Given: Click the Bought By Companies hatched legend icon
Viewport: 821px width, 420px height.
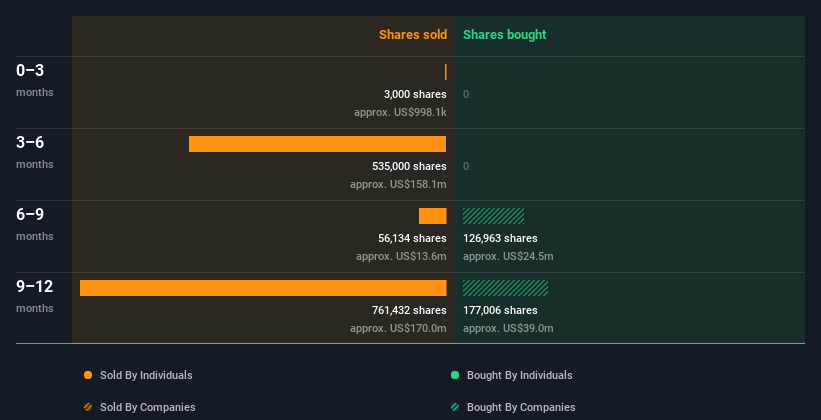Looking at the screenshot, I should point(455,407).
